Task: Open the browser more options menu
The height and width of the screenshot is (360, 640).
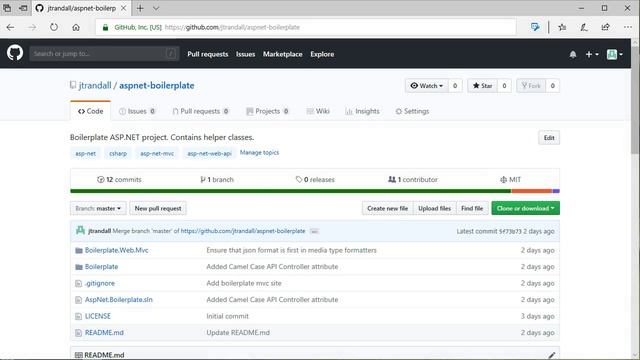Action: [628, 27]
